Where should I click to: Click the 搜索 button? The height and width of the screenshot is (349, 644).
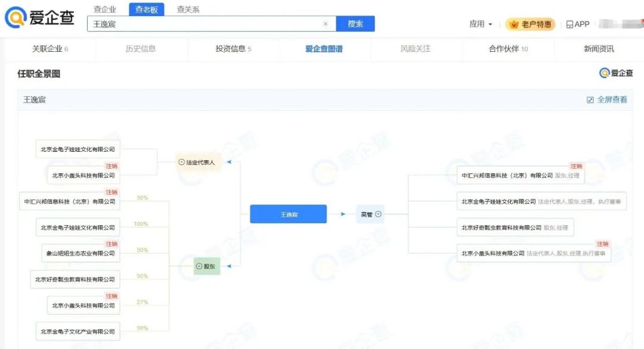click(x=355, y=24)
